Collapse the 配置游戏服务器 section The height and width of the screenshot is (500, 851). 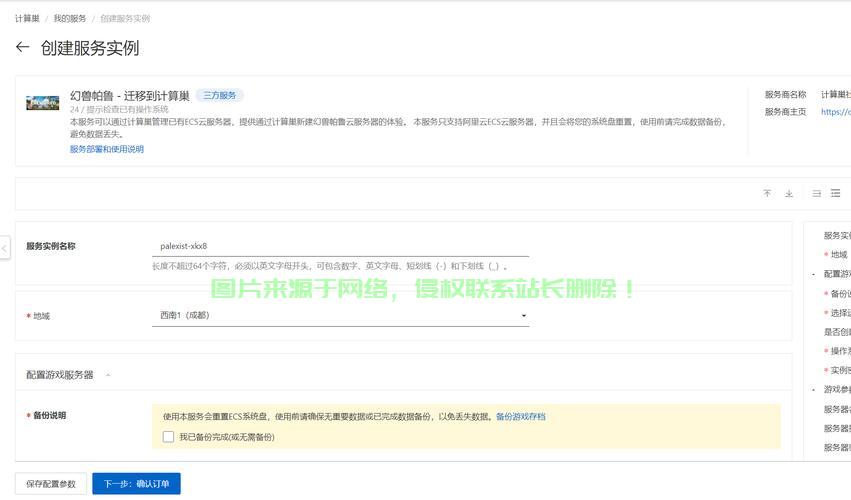108,375
